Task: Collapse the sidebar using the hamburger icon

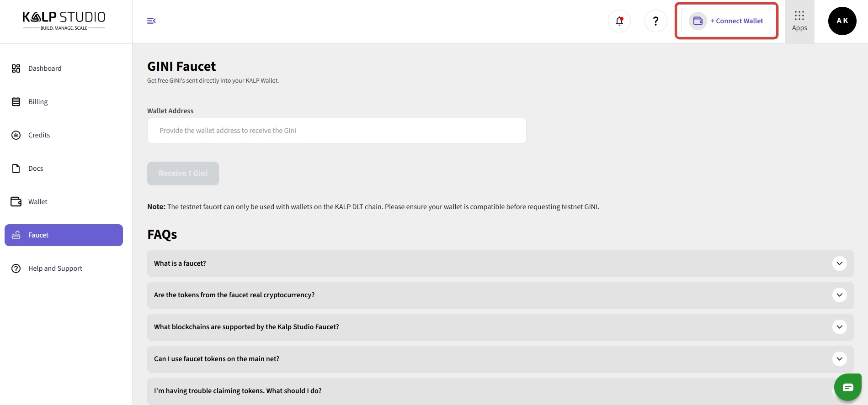Action: click(x=151, y=21)
